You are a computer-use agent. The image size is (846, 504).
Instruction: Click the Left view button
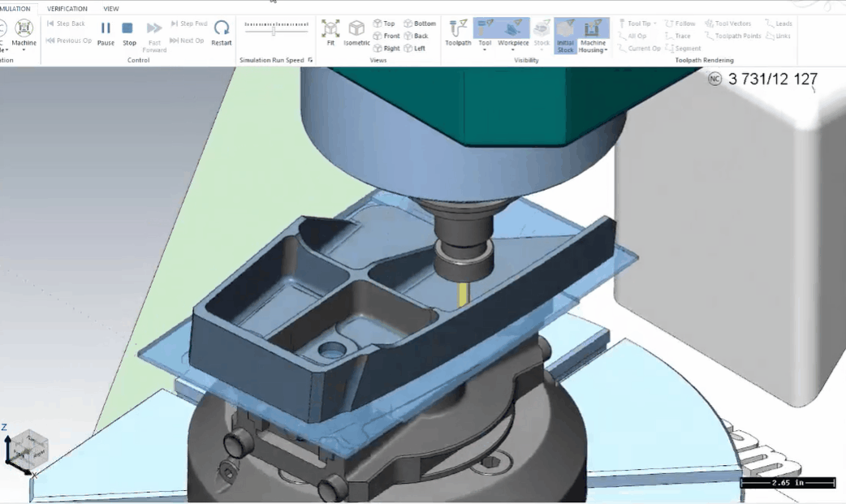tap(414, 48)
